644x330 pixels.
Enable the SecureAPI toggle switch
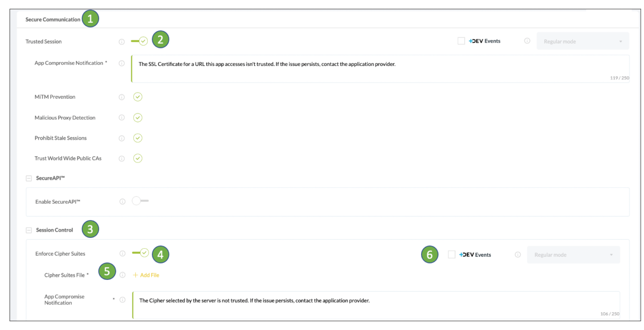pyautogui.click(x=140, y=201)
